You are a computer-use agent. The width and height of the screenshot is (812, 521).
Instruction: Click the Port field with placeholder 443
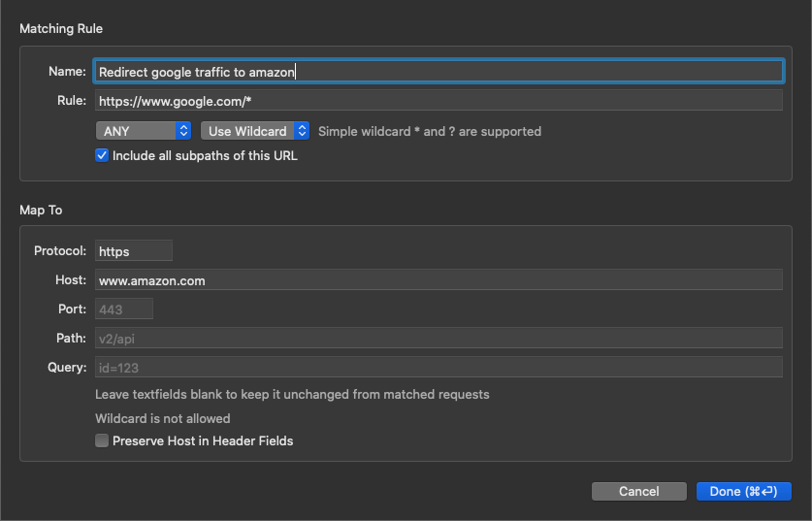pos(124,309)
